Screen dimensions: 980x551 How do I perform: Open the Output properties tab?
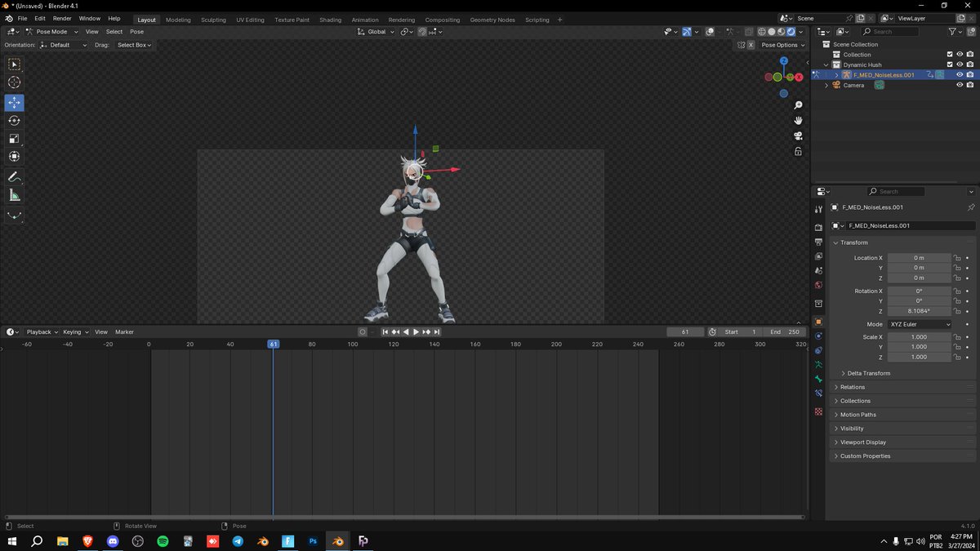[818, 242]
